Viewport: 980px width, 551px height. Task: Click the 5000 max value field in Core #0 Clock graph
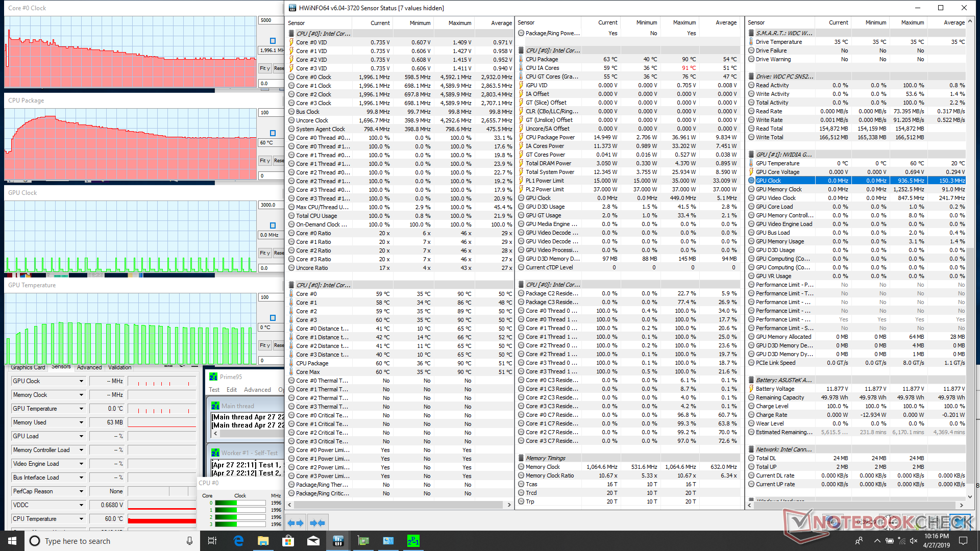(270, 20)
